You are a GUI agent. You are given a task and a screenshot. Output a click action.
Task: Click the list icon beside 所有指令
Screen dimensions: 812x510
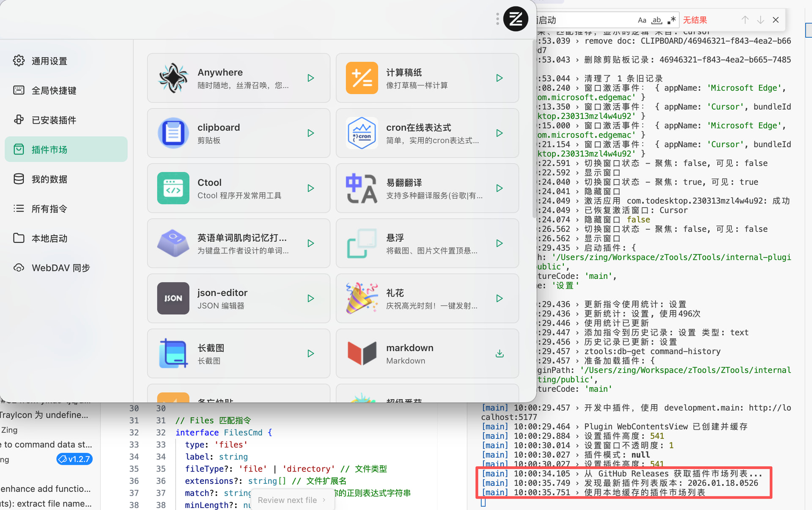(19, 209)
